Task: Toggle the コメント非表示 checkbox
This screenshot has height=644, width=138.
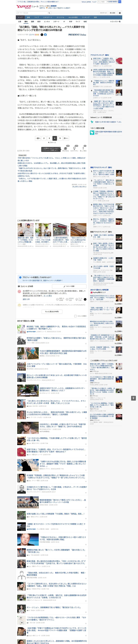Action: [x=75, y=316]
